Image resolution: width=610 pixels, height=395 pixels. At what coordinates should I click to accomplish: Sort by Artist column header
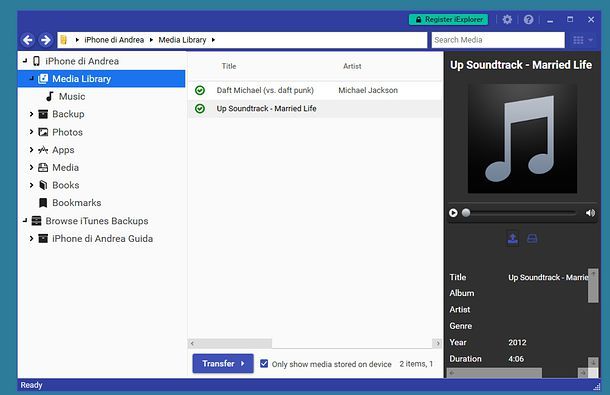(352, 66)
